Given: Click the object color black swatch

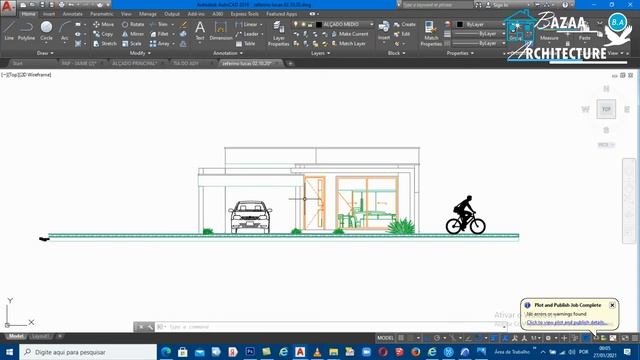Looking at the screenshot, I should coord(460,24).
